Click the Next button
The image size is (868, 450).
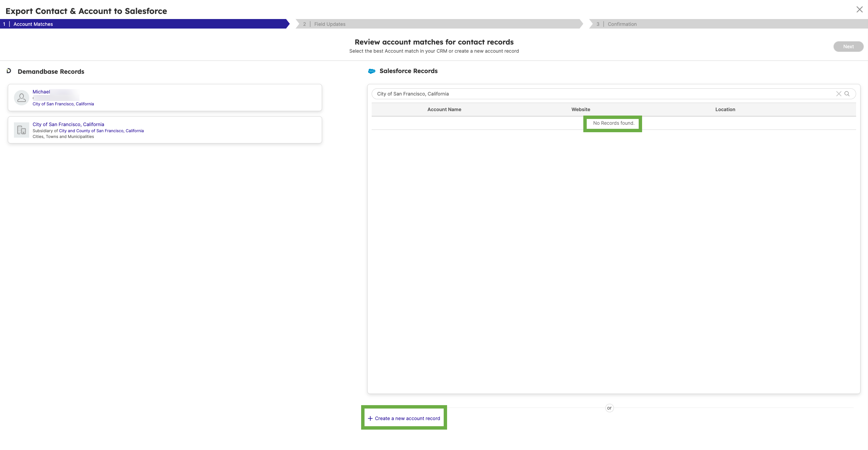coord(848,47)
